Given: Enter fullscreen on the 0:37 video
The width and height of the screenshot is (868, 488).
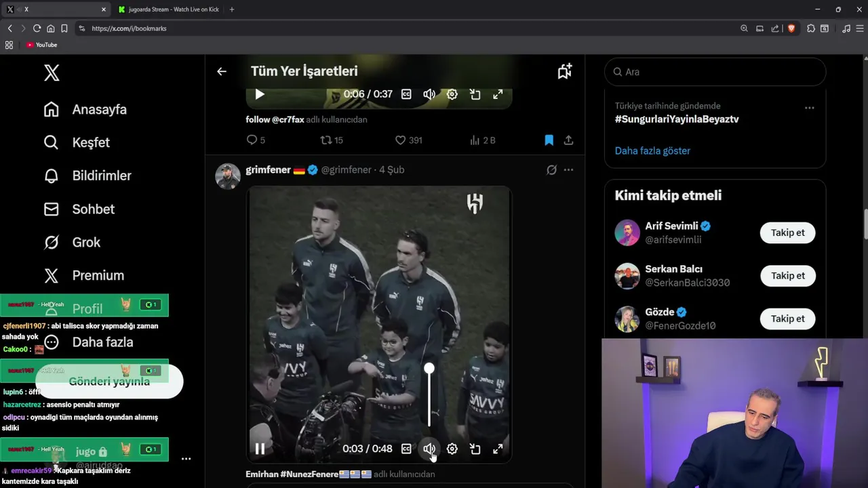Looking at the screenshot, I should [x=498, y=94].
